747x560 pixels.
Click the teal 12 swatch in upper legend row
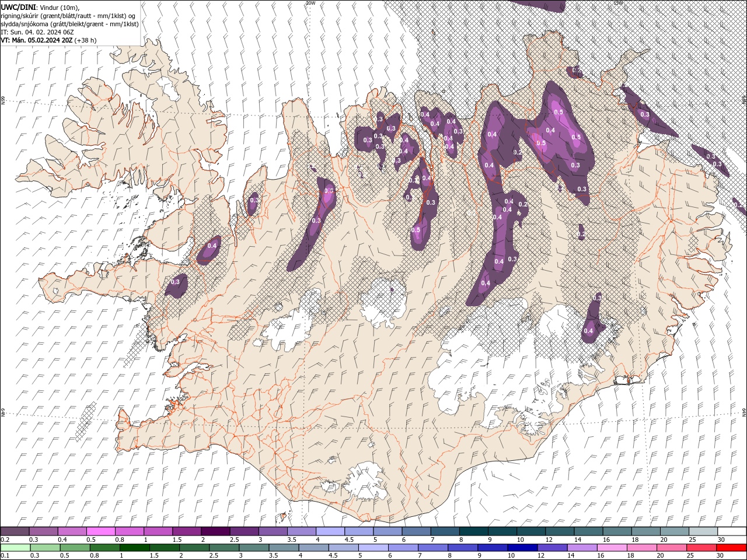point(560,531)
